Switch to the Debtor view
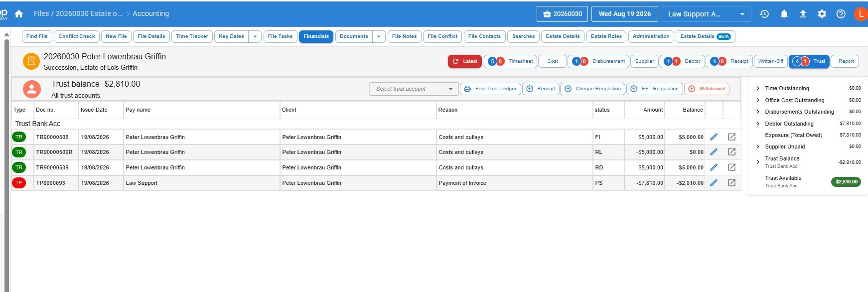 point(682,61)
